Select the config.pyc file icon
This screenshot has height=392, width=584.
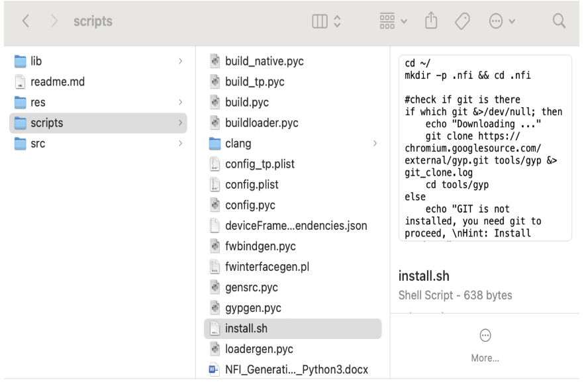215,205
